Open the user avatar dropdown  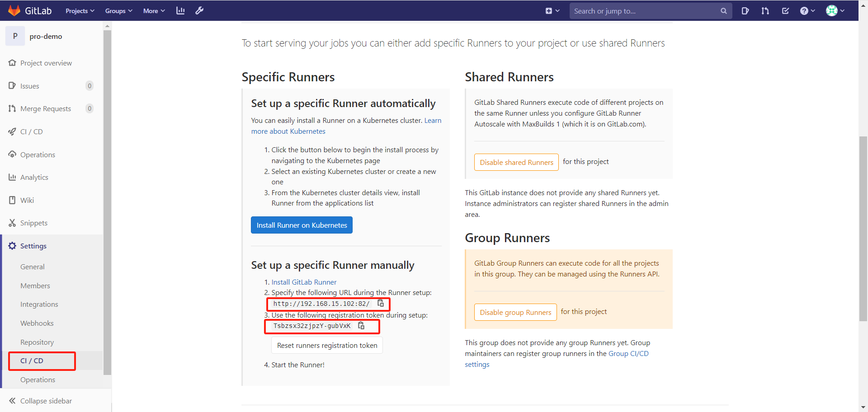click(x=835, y=10)
